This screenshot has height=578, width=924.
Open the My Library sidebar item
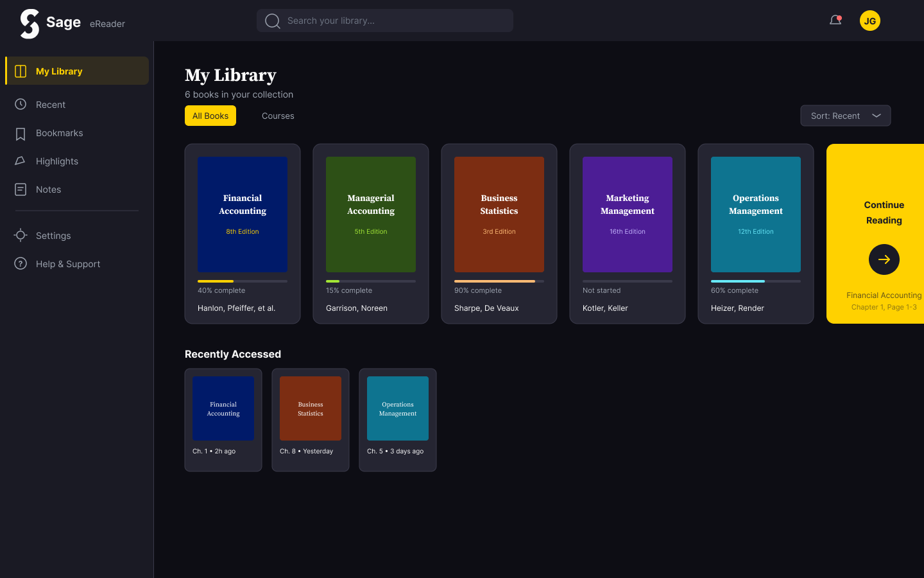[77, 71]
